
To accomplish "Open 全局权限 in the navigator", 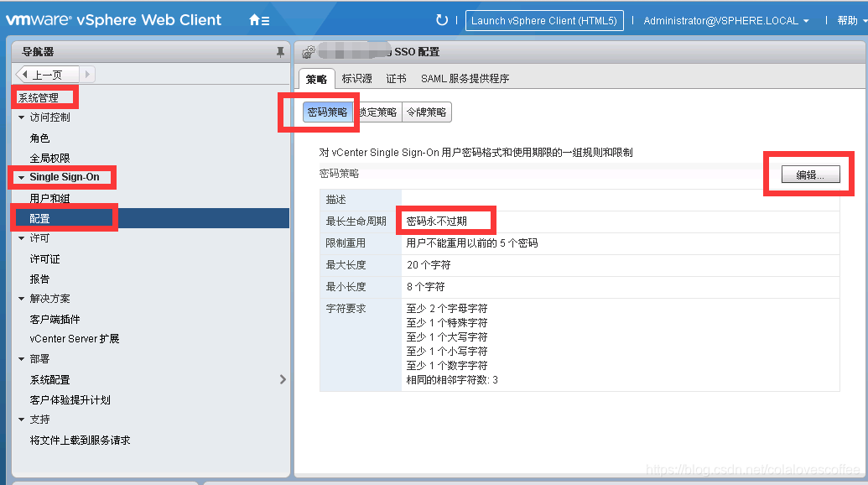I will click(49, 159).
